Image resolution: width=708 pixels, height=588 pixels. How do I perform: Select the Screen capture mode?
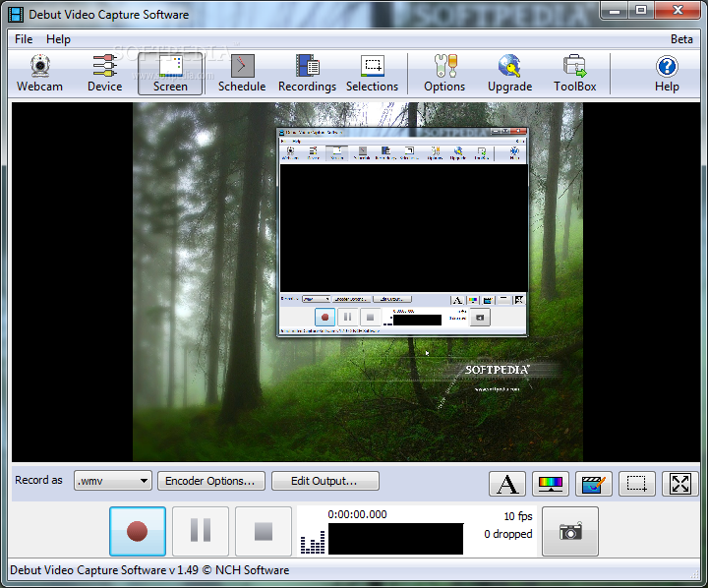coord(170,73)
